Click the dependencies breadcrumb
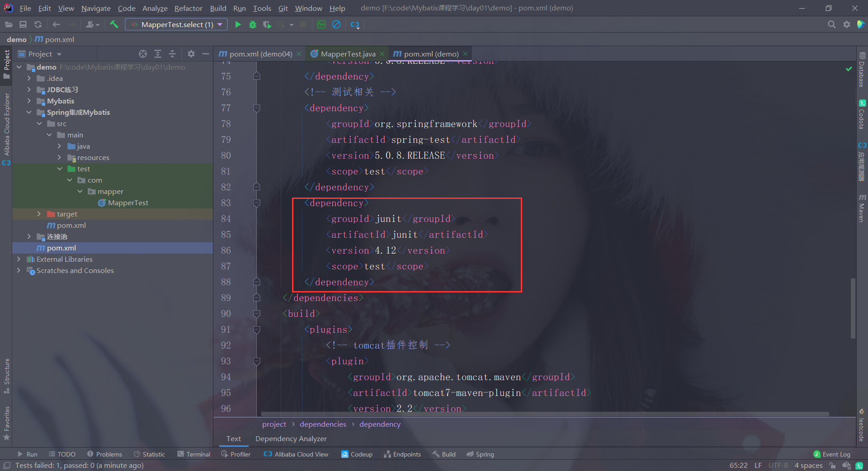Viewport: 868px width, 471px height. [323, 424]
